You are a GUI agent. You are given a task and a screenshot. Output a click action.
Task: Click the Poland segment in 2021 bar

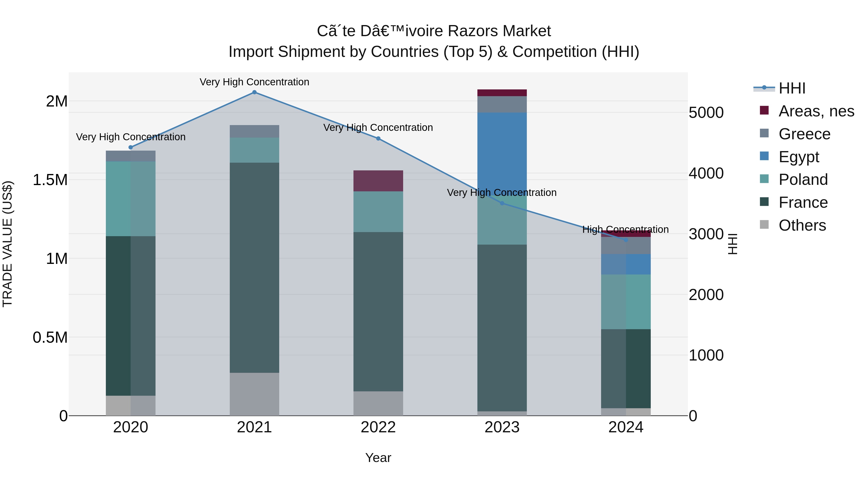(x=254, y=150)
